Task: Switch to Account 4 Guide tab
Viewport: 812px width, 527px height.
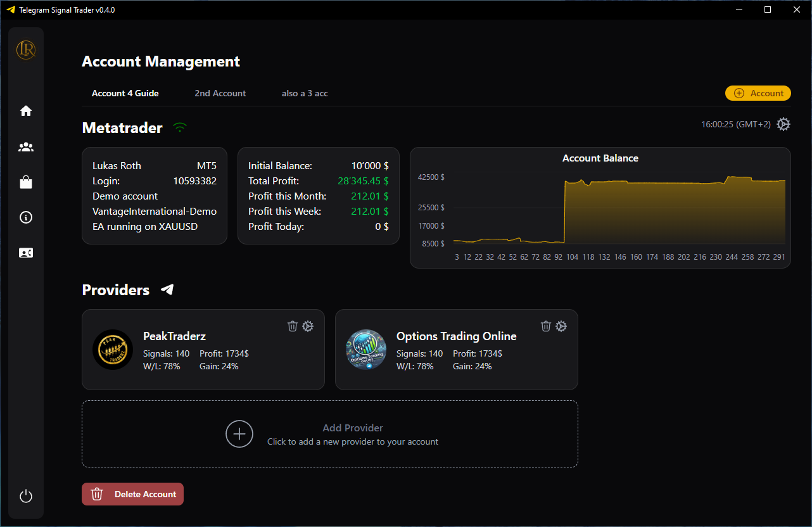Action: point(125,93)
